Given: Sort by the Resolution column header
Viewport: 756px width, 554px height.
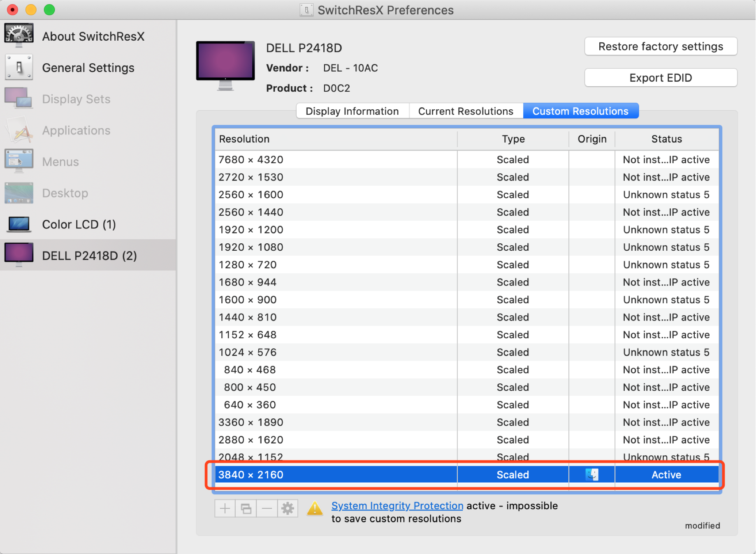Looking at the screenshot, I should (336, 139).
